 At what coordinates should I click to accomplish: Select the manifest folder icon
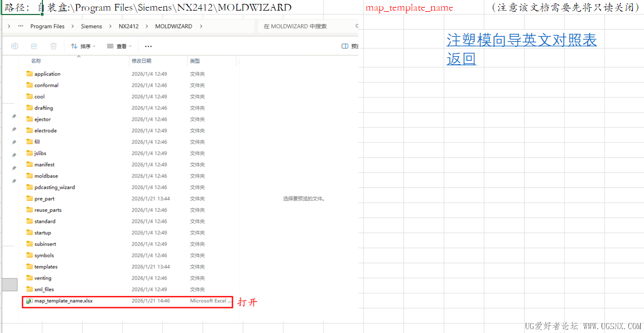(29, 164)
